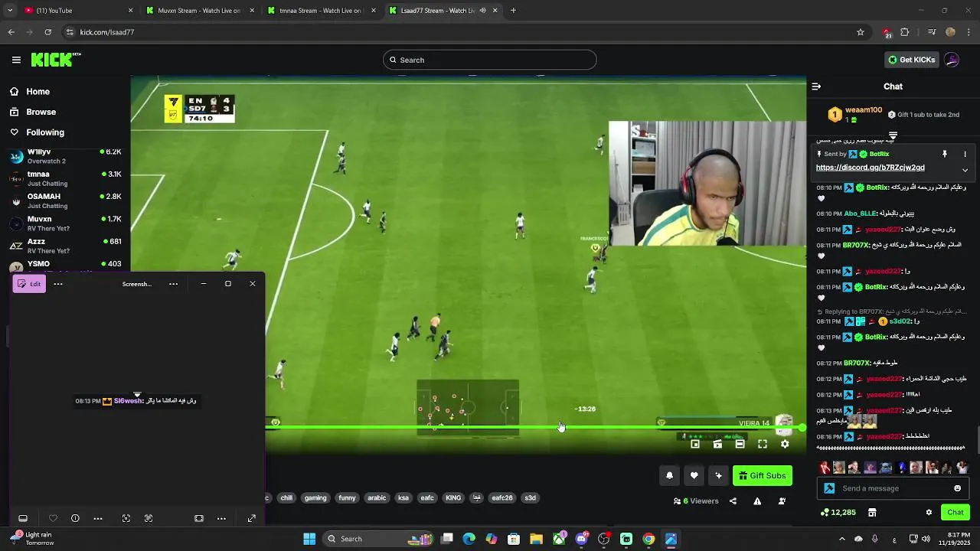Open OSAMAH channel in following list

(x=65, y=201)
